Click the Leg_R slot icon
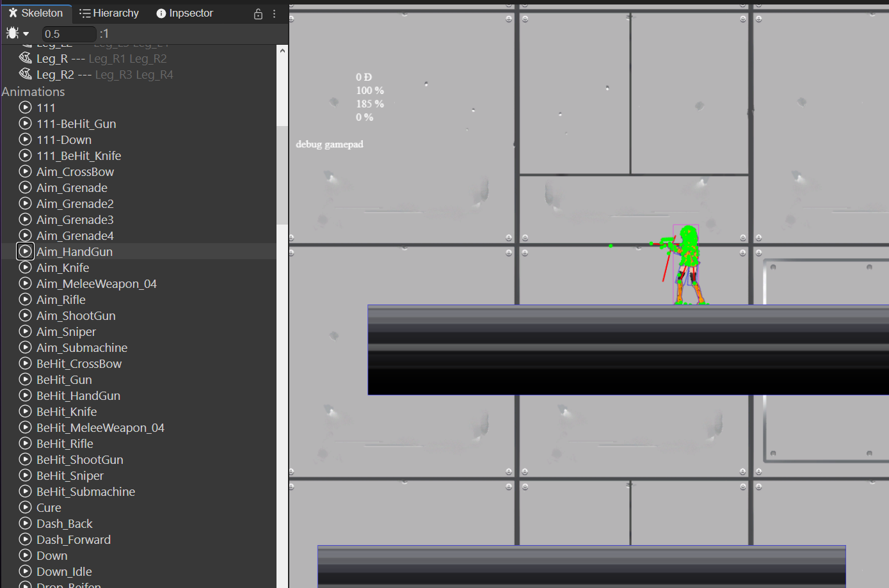This screenshot has width=889, height=588. [26, 58]
